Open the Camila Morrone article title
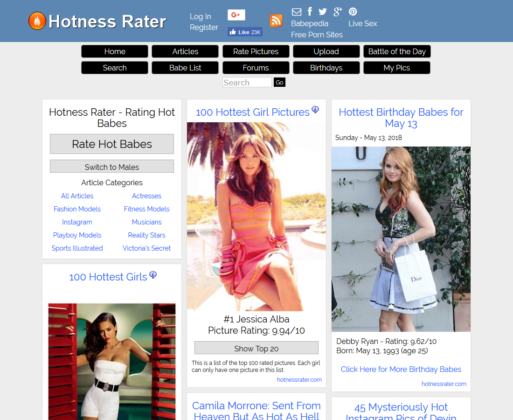 coord(256,411)
